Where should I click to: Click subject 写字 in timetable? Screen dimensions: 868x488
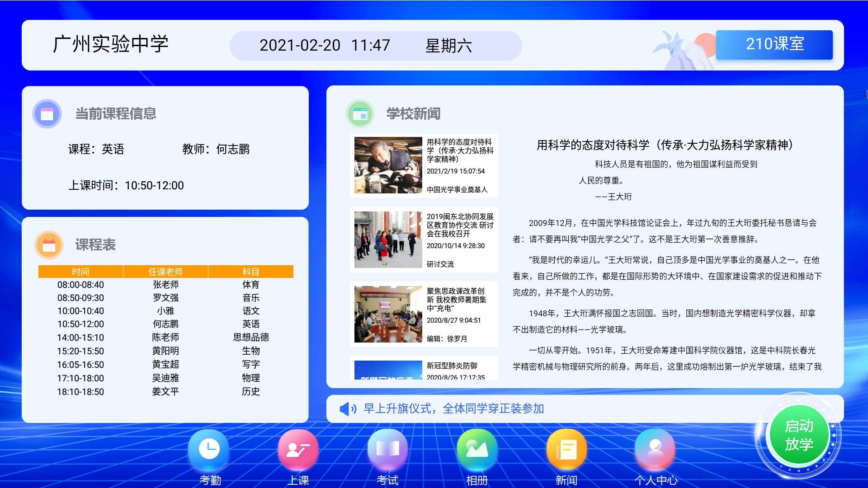(x=251, y=365)
